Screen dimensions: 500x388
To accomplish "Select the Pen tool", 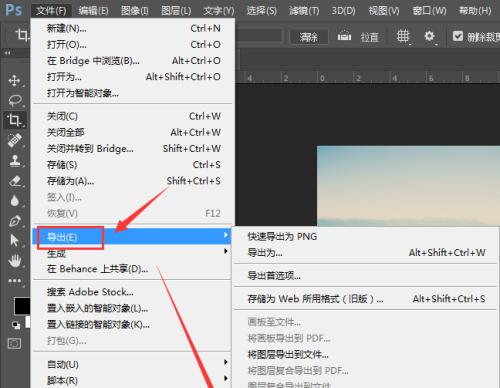I will pos(14,221).
